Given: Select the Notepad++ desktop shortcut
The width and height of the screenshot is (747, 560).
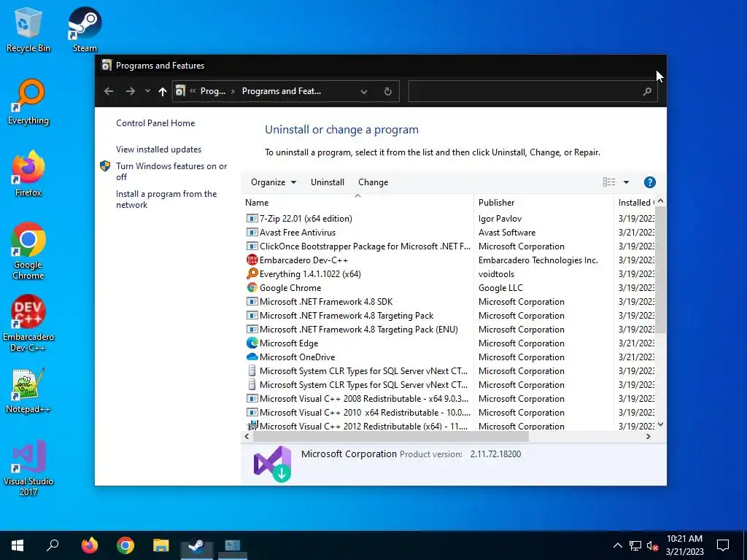Looking at the screenshot, I should click(28, 391).
